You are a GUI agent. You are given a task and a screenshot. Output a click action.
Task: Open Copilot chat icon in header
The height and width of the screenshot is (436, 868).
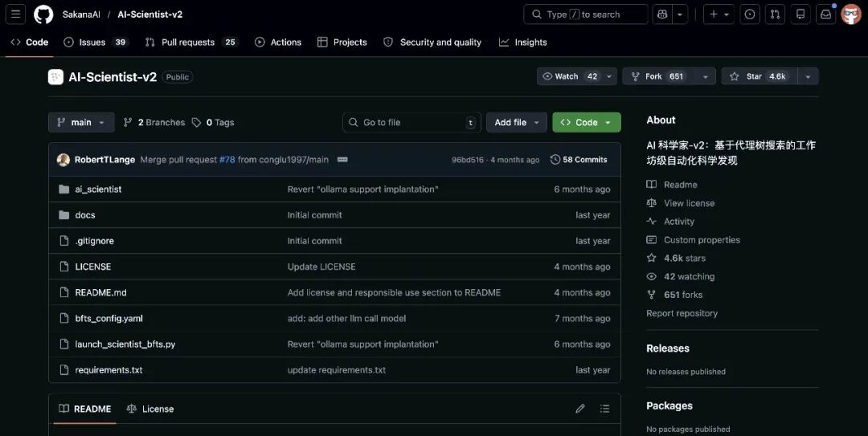coord(662,14)
